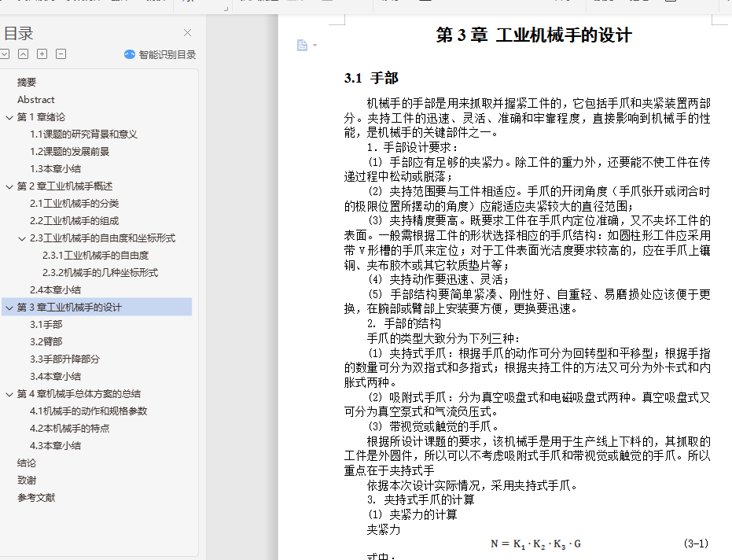
Task: Collapse the 第2章工业机械手概述 outline section
Action: (9, 186)
